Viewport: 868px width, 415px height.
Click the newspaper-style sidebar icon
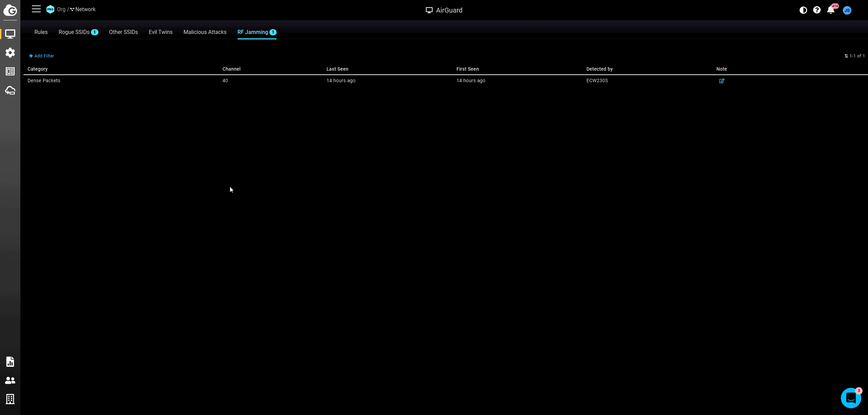tap(10, 71)
